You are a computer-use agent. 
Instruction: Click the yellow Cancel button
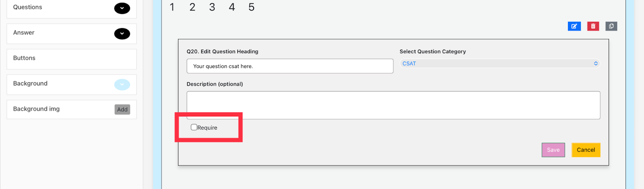(x=586, y=150)
